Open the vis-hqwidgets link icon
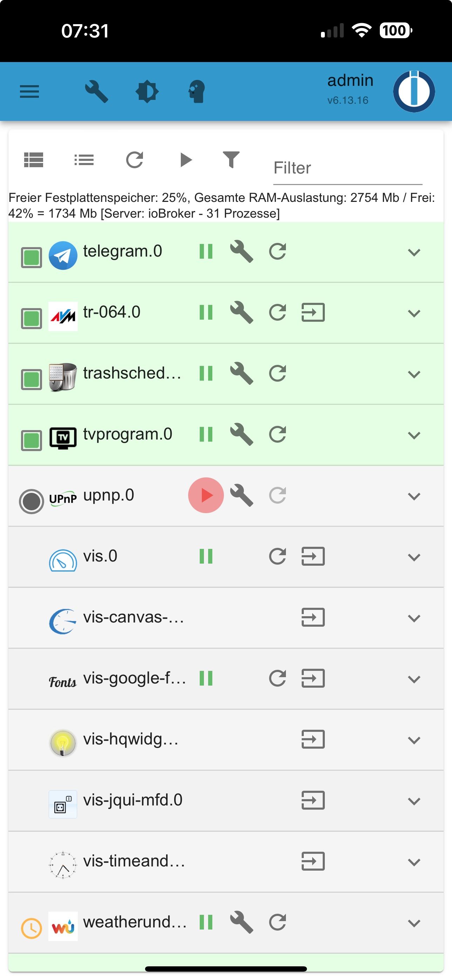The height and width of the screenshot is (980, 452). 313,739
